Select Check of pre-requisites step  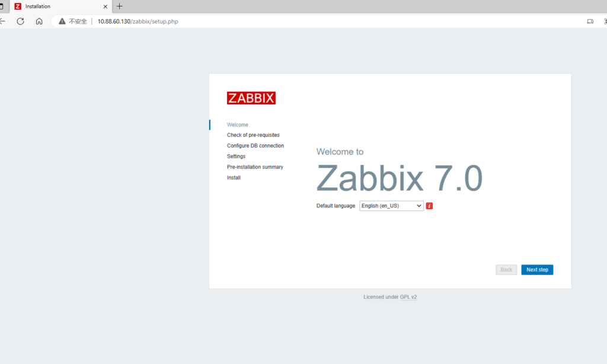(253, 135)
